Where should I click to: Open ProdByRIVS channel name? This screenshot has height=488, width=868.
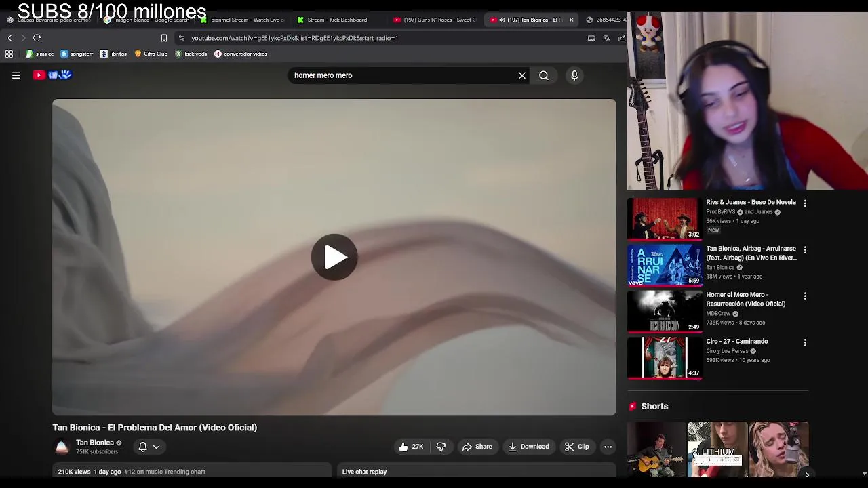[x=720, y=212]
